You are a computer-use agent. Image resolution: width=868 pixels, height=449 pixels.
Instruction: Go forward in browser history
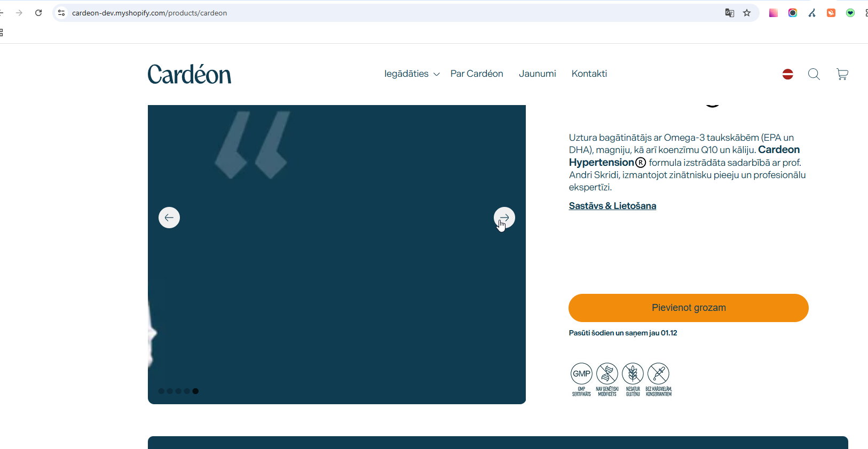click(x=19, y=13)
